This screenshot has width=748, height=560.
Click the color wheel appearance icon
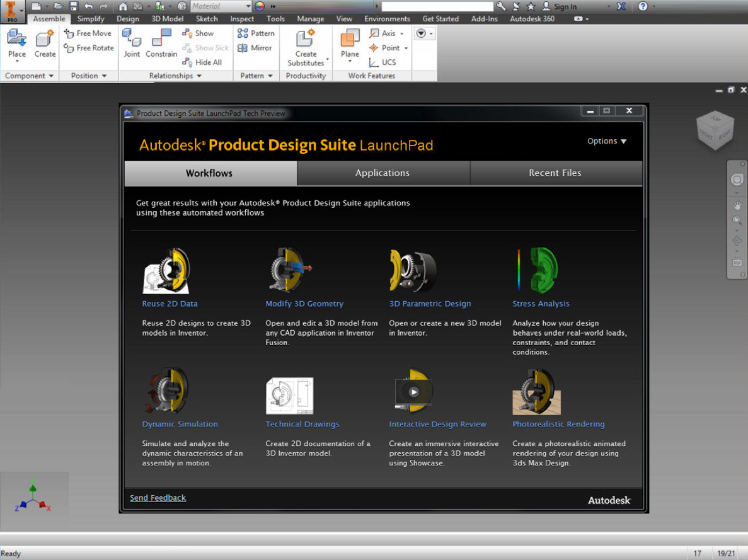coord(260,6)
